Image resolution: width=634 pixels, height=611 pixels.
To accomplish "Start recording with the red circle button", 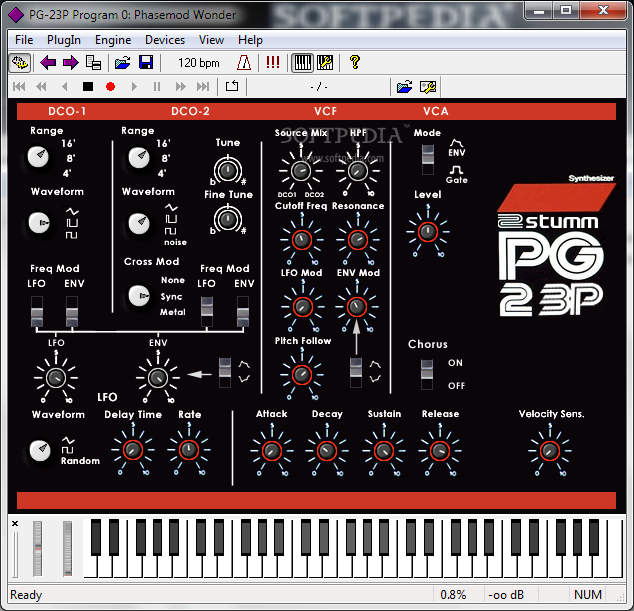I will click(110, 87).
